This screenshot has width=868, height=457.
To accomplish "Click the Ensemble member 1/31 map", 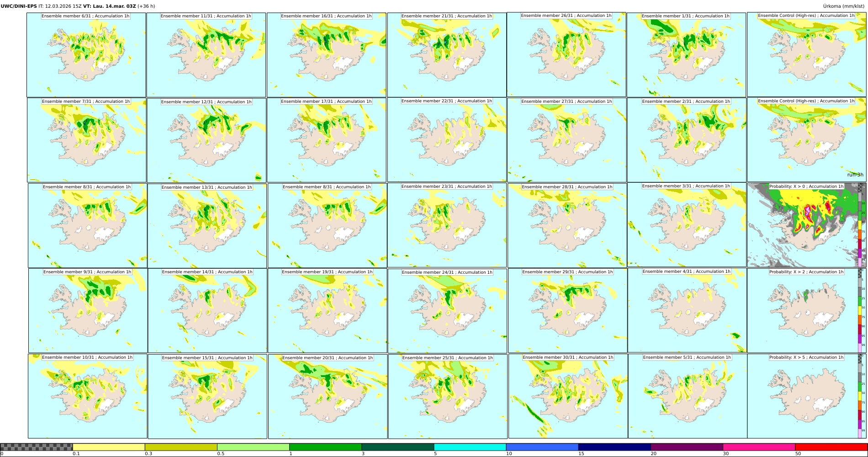I will [686, 55].
